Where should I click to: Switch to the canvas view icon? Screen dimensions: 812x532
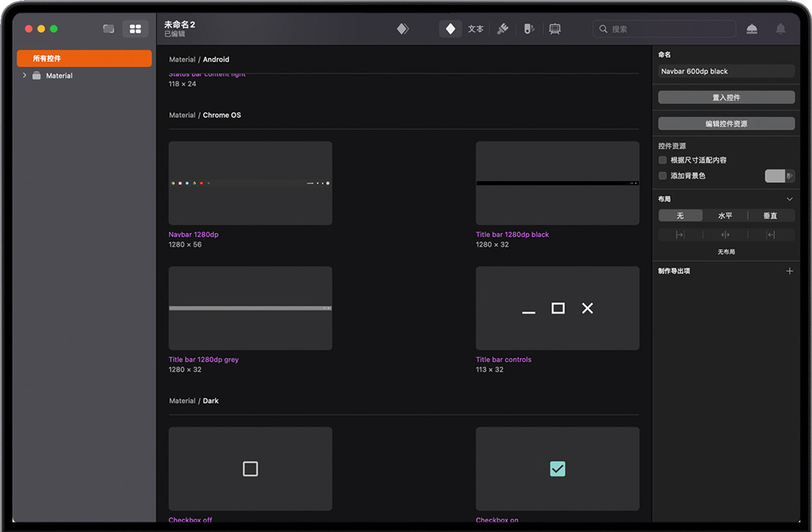click(109, 29)
